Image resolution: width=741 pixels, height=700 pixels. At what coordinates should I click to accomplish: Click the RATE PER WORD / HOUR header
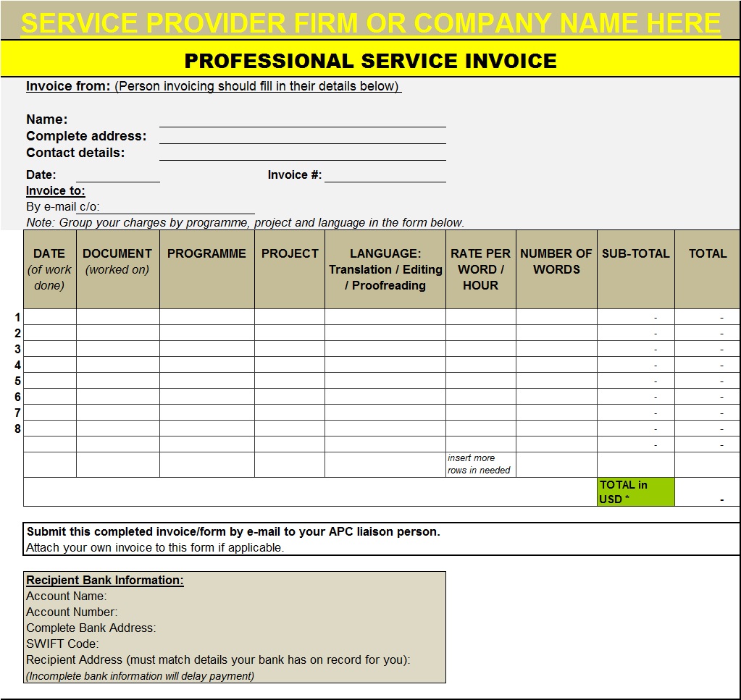[481, 269]
